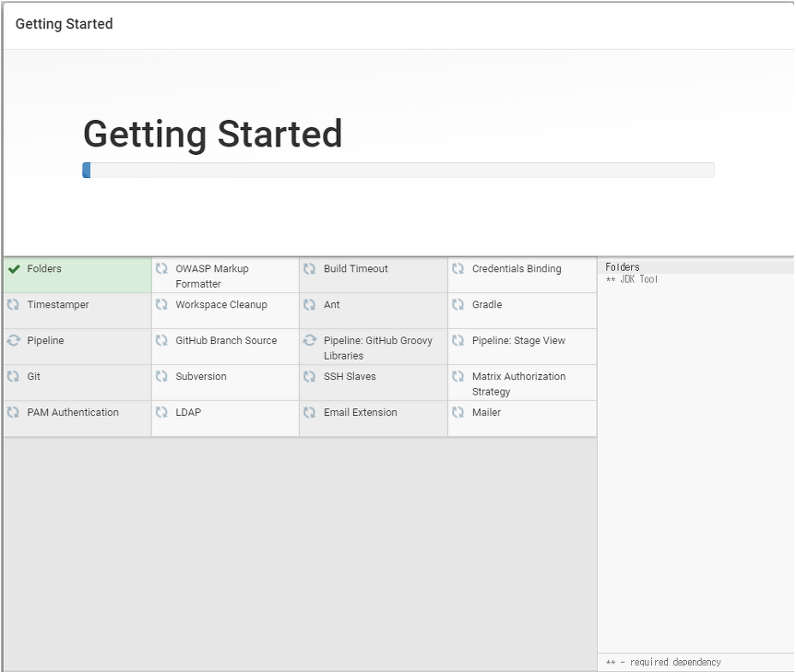Select the Folders plugin label
This screenshot has width=796, height=672.
[44, 269]
